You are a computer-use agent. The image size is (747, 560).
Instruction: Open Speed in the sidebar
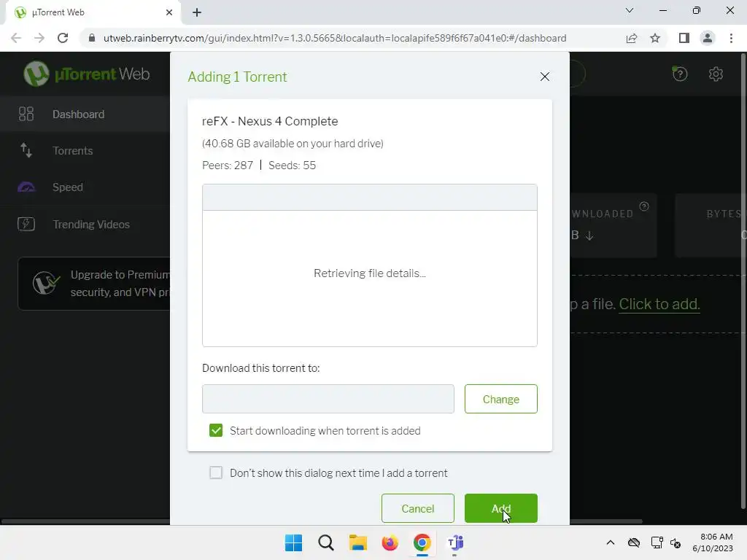pyautogui.click(x=85, y=187)
